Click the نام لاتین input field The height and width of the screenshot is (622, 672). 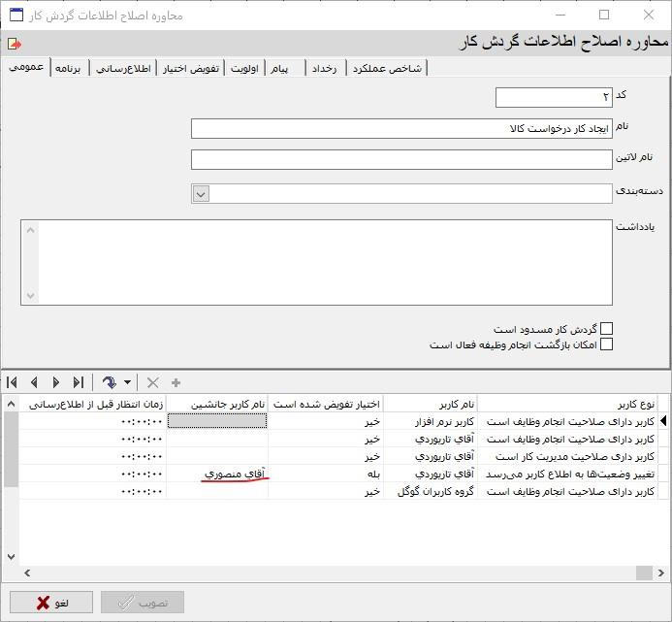400,159
